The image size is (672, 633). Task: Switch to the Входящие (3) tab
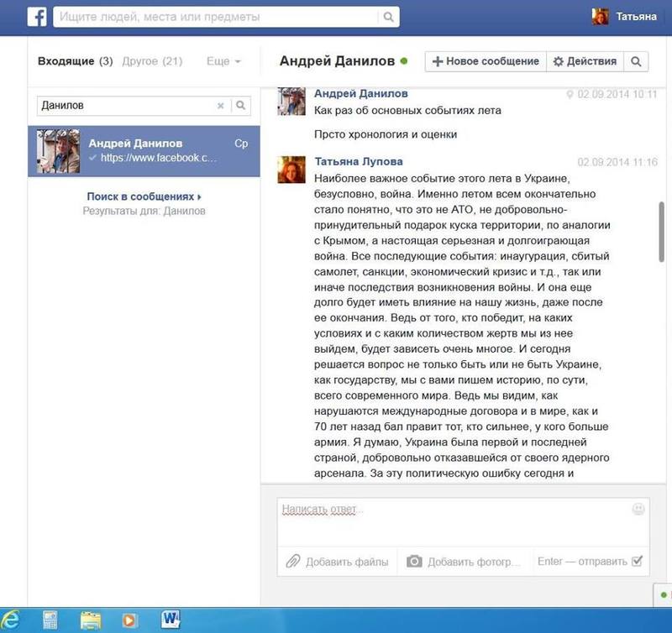click(76, 61)
